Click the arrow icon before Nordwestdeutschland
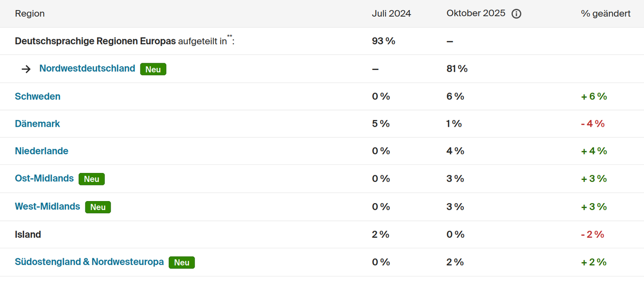Screen dimensions: 644x282 click(x=26, y=69)
